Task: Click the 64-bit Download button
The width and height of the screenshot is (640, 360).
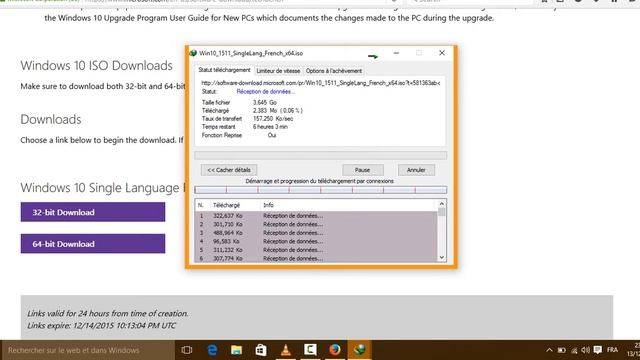Action: pos(93,244)
